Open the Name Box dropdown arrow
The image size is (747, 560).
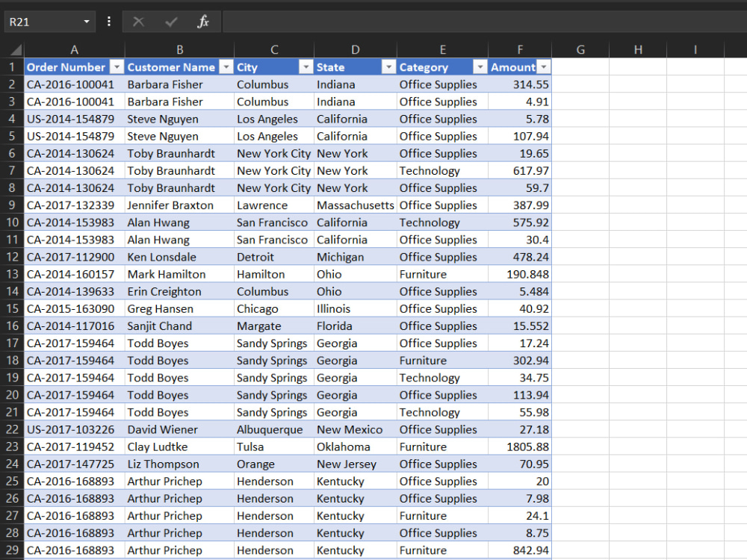pyautogui.click(x=86, y=22)
